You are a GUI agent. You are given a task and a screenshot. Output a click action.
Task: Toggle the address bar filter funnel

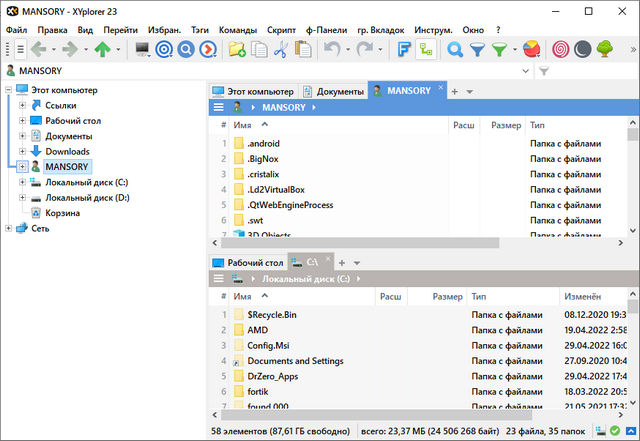coord(544,71)
